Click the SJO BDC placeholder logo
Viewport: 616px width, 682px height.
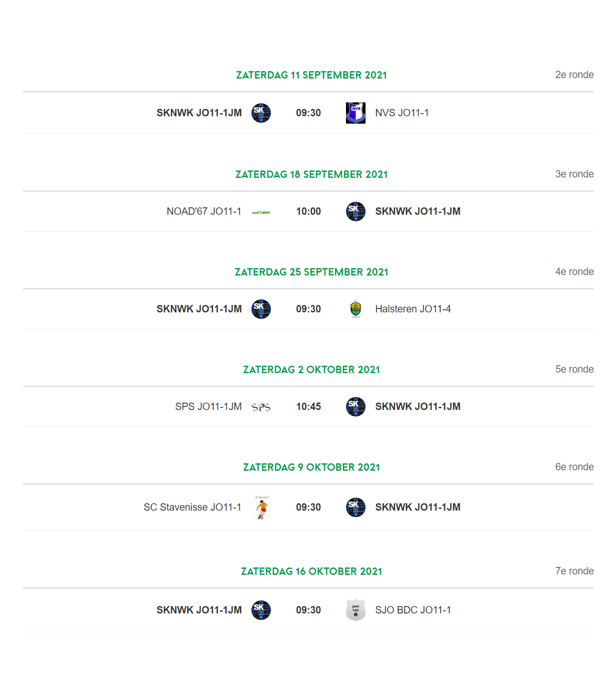(x=356, y=610)
